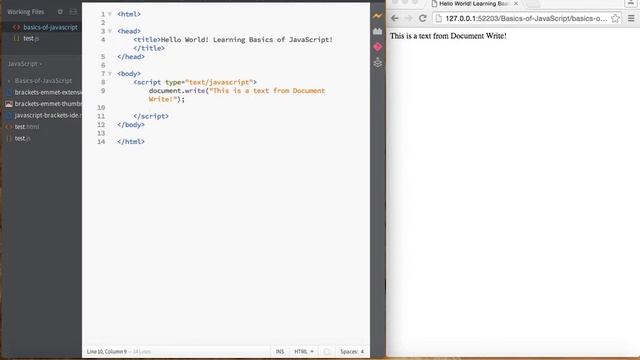This screenshot has width=640, height=360.
Task: Bookmark the page with the star icon
Action: tap(615, 18)
